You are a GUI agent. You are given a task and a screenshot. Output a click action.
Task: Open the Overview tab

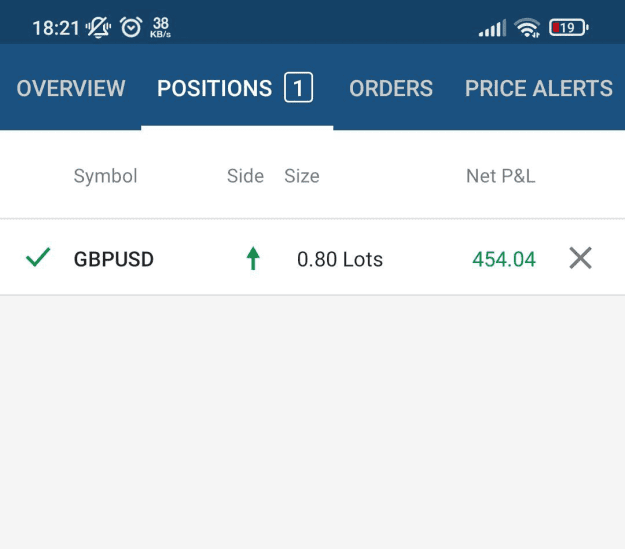pyautogui.click(x=71, y=88)
